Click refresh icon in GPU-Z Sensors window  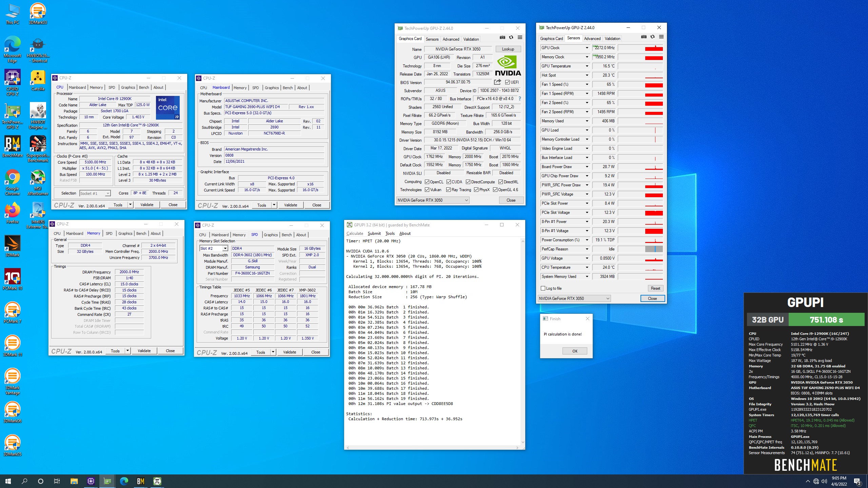click(652, 37)
